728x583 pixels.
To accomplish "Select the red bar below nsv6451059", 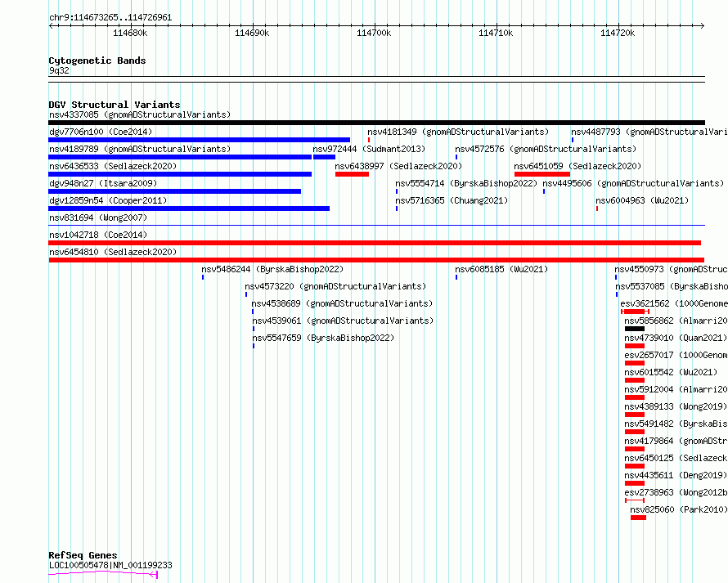I will [x=542, y=174].
